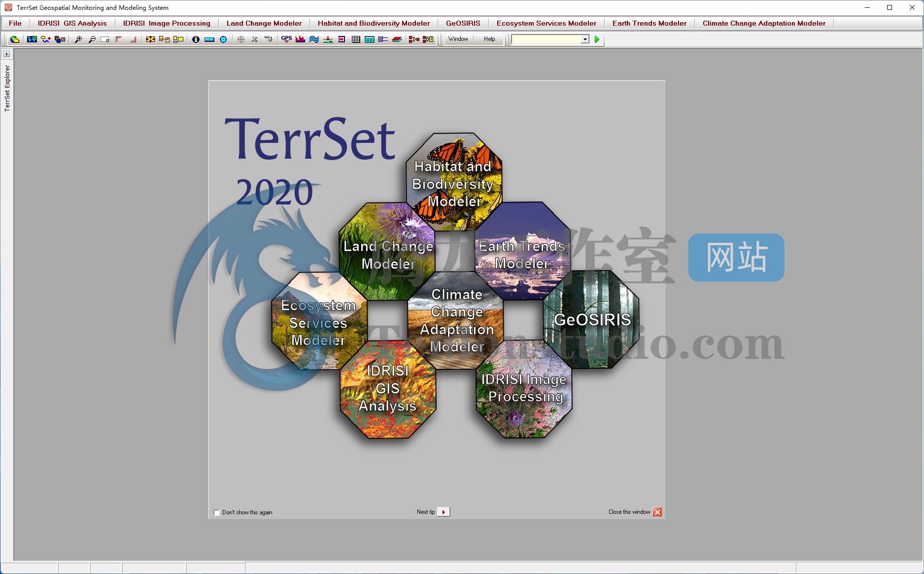Click the gray crosshair target icon
This screenshot has height=574, width=924.
point(241,39)
